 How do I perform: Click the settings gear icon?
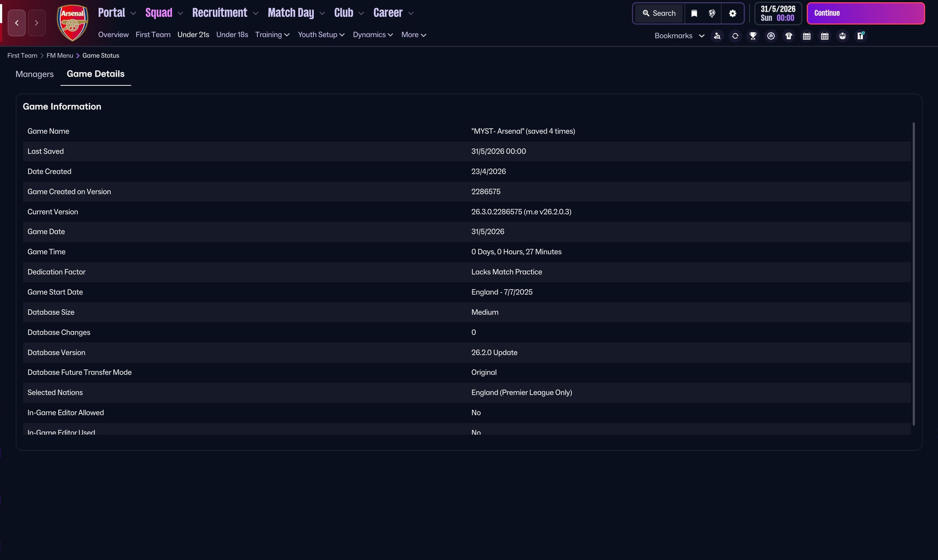[732, 13]
